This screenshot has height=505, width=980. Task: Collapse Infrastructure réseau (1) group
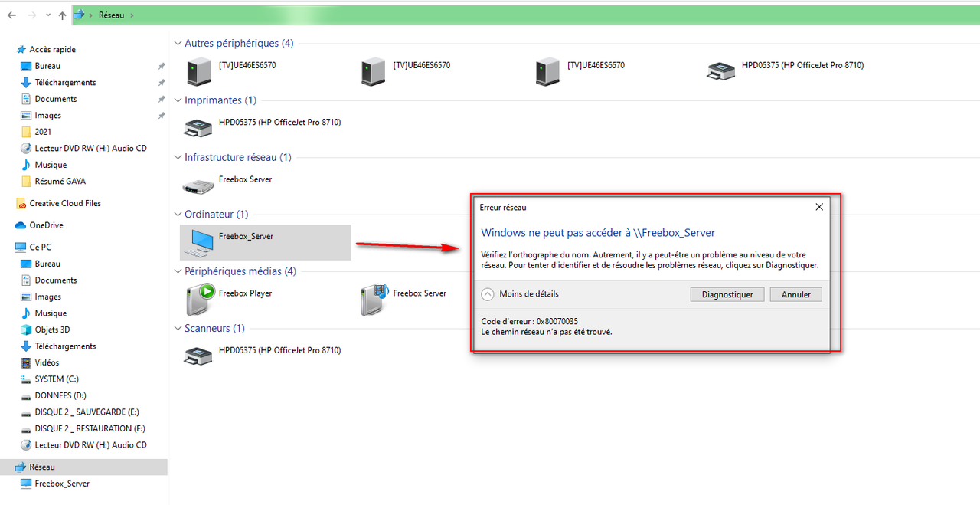click(x=178, y=157)
